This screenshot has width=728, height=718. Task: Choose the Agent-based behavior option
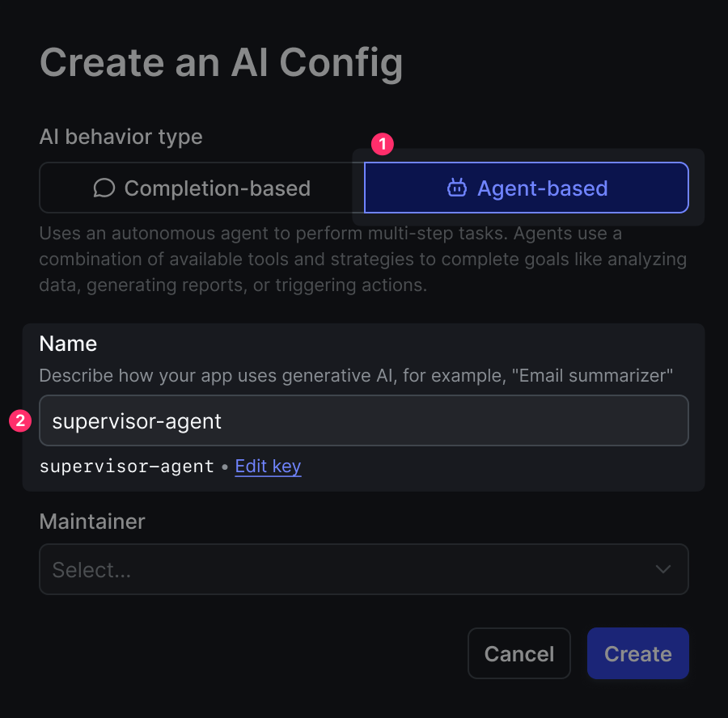(x=527, y=188)
